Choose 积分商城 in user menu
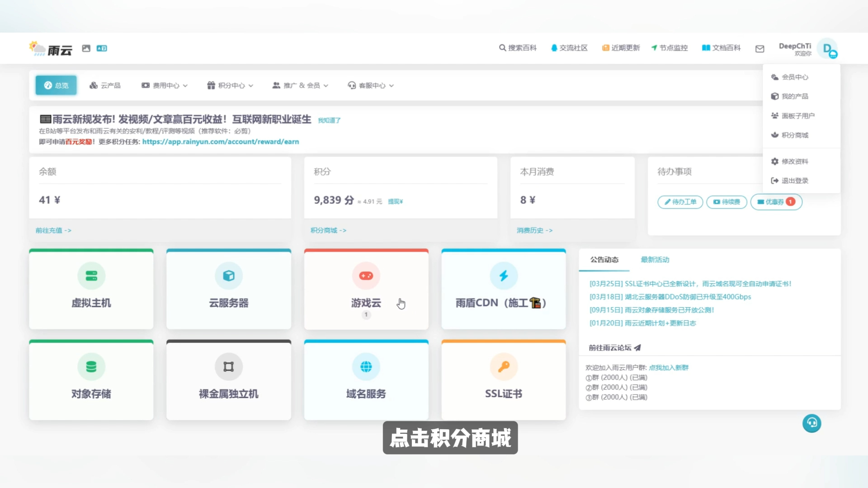The image size is (868, 488). (x=801, y=135)
